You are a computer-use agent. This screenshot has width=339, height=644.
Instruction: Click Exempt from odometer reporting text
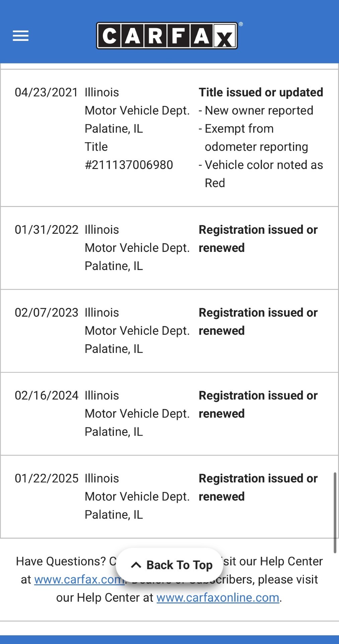pos(256,138)
